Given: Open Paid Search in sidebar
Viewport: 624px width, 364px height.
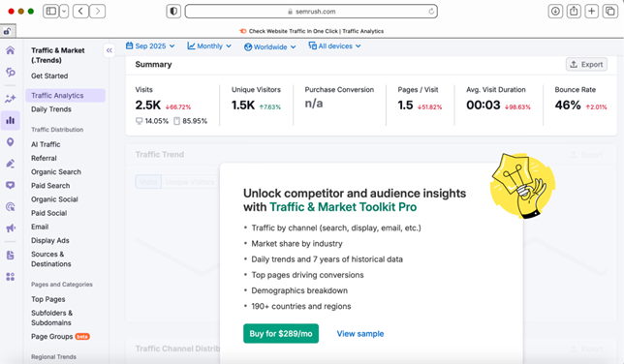Looking at the screenshot, I should 50,186.
